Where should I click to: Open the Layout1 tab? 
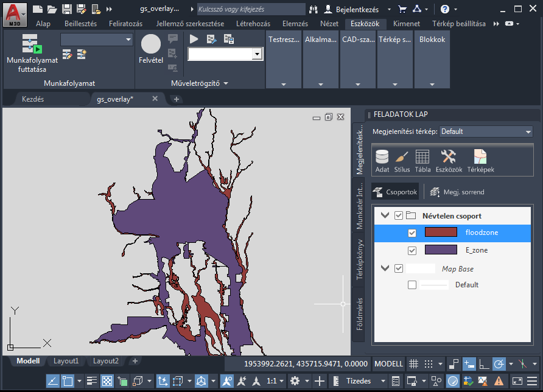tap(66, 361)
